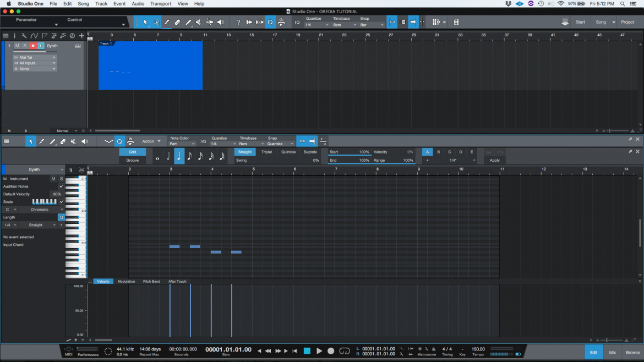This screenshot has width=644, height=362.
Task: Open the top Quantize 1/4 dropdown
Action: 316,25
